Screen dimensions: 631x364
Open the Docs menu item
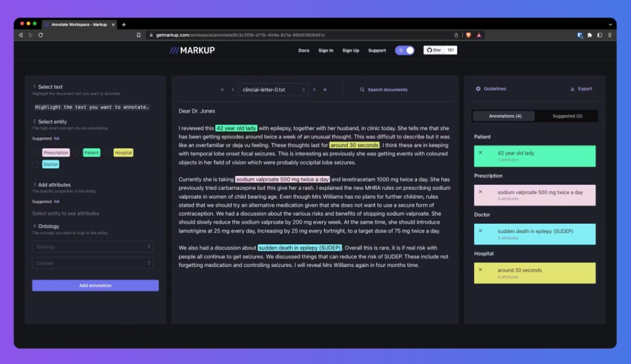point(304,50)
